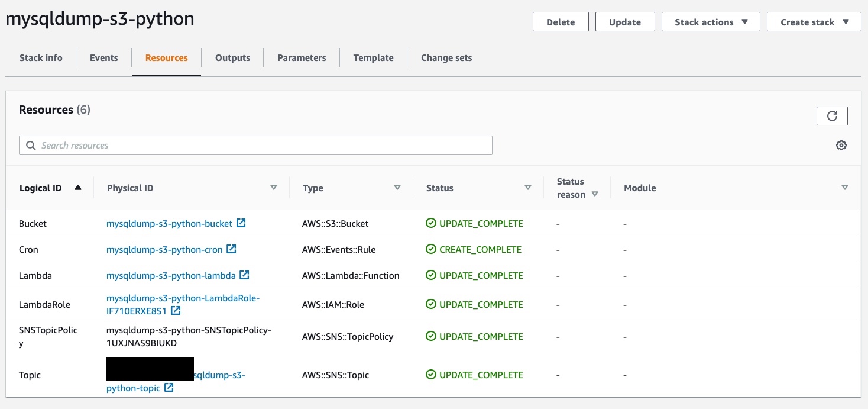Click the Bucket logical ID cell

(33, 224)
